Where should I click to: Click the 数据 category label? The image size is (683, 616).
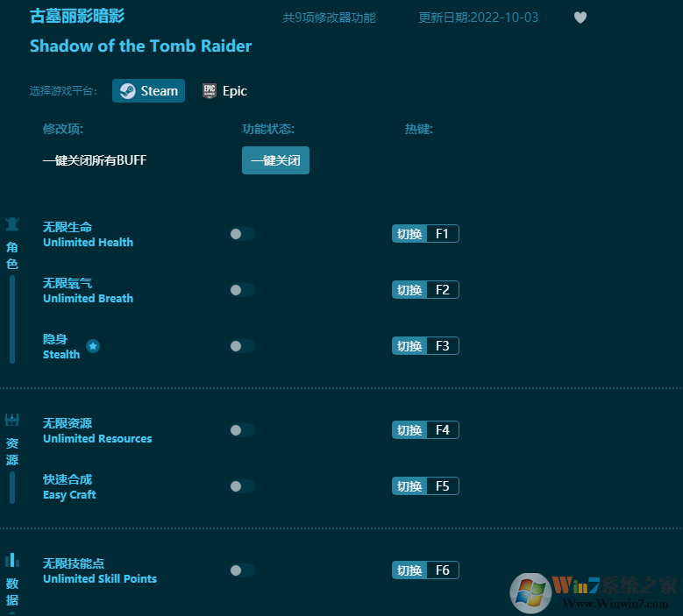(12, 591)
